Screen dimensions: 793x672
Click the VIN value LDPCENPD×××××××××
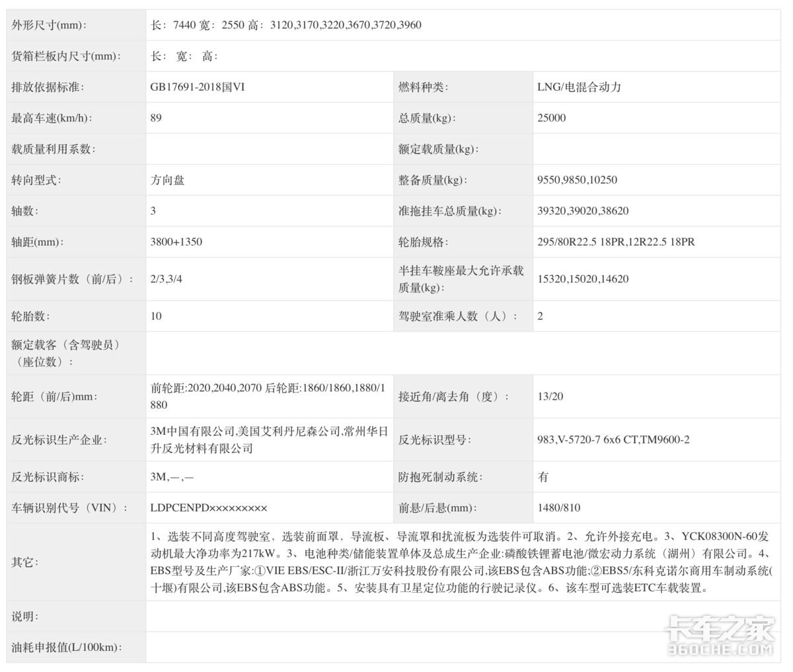209,508
